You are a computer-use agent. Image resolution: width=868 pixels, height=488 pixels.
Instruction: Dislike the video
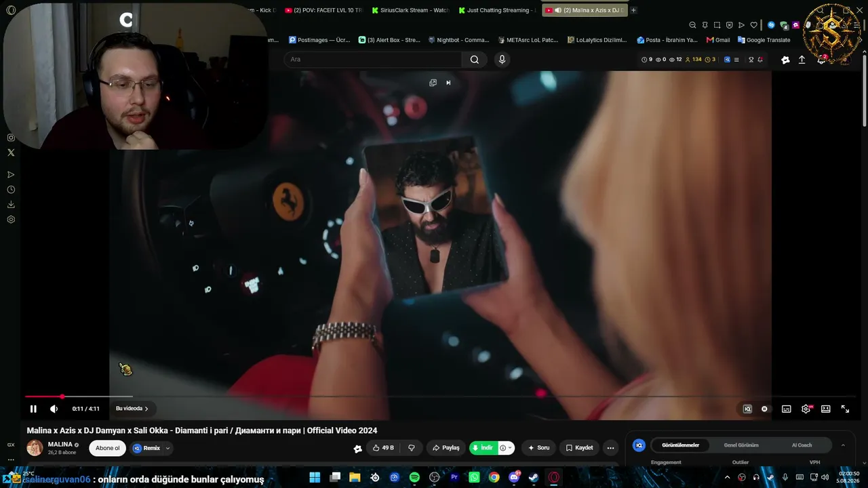click(x=411, y=448)
